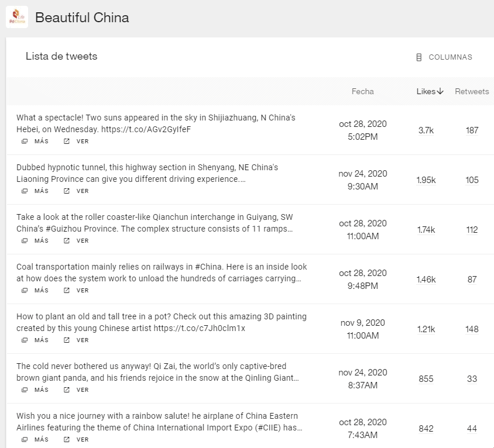
Task: Click the COLUMNAS columns icon
Action: tap(418, 57)
